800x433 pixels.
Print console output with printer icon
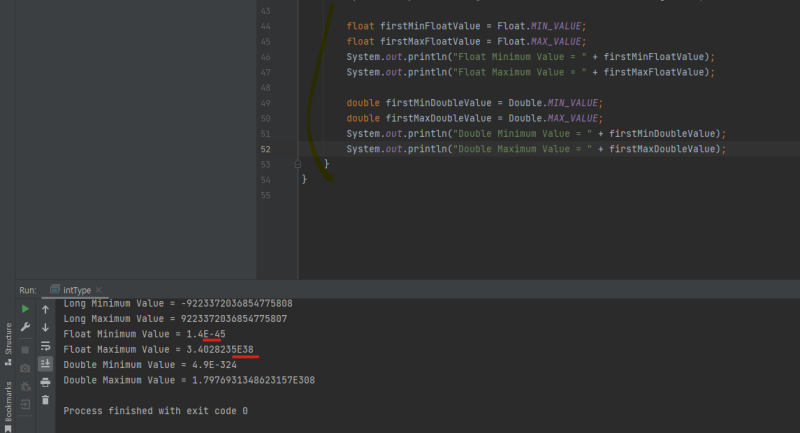(x=45, y=382)
